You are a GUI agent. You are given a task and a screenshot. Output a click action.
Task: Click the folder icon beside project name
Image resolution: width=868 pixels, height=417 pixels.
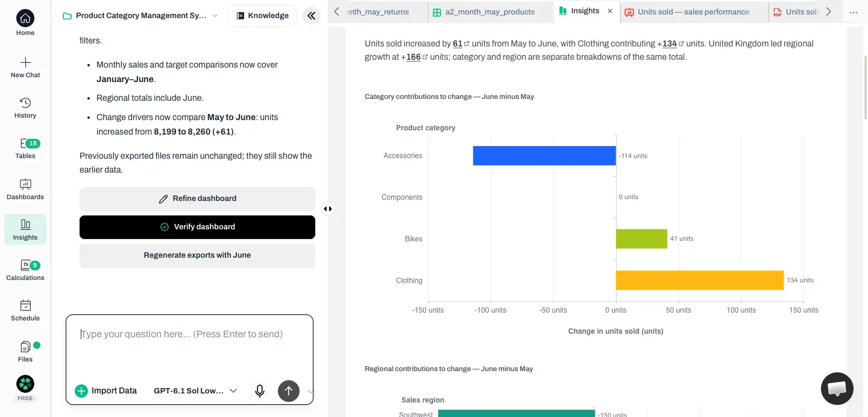(x=68, y=16)
